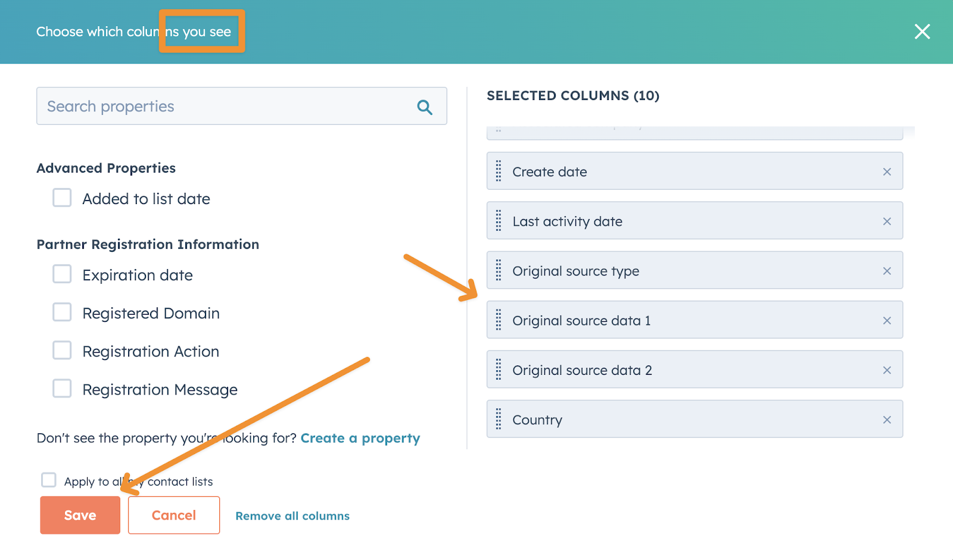Remove Original source data 1 column
Image resolution: width=953 pixels, height=560 pixels.
pos(886,321)
